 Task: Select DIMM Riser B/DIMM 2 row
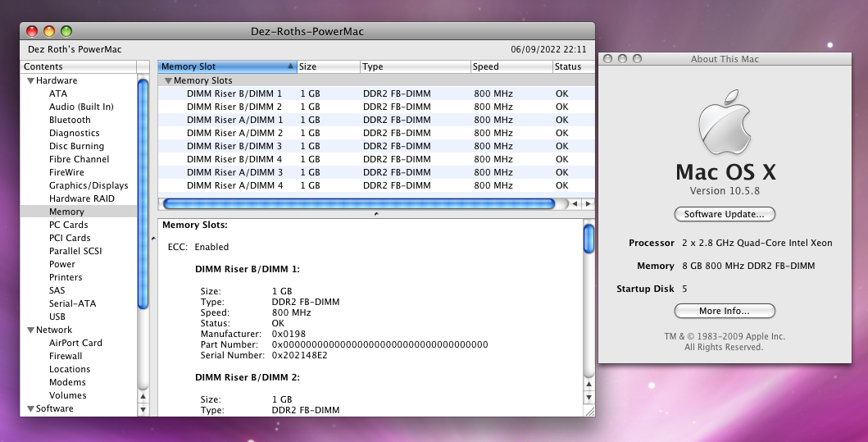[x=376, y=107]
